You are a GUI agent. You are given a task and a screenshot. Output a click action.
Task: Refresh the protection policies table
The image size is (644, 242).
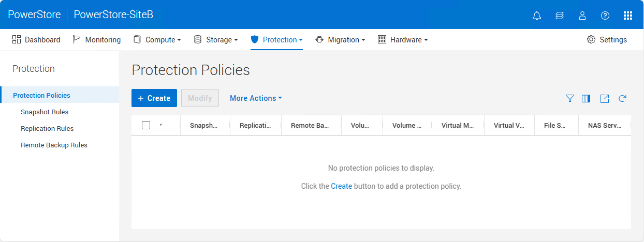(x=623, y=98)
